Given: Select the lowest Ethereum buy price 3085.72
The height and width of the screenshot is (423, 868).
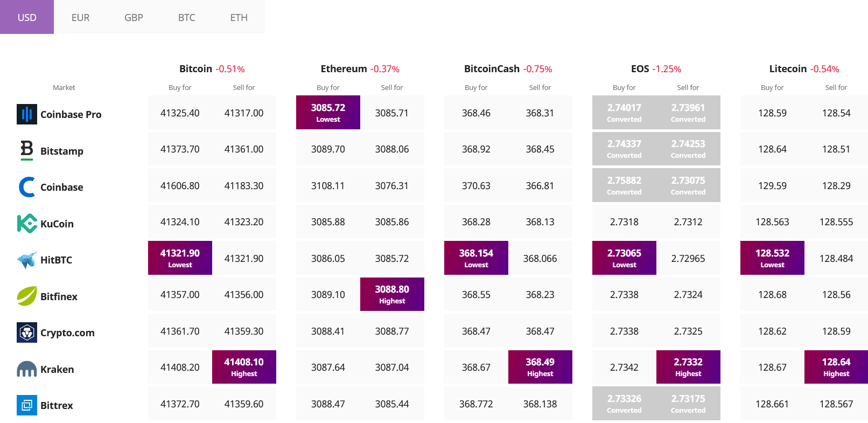Looking at the screenshot, I should [x=328, y=112].
